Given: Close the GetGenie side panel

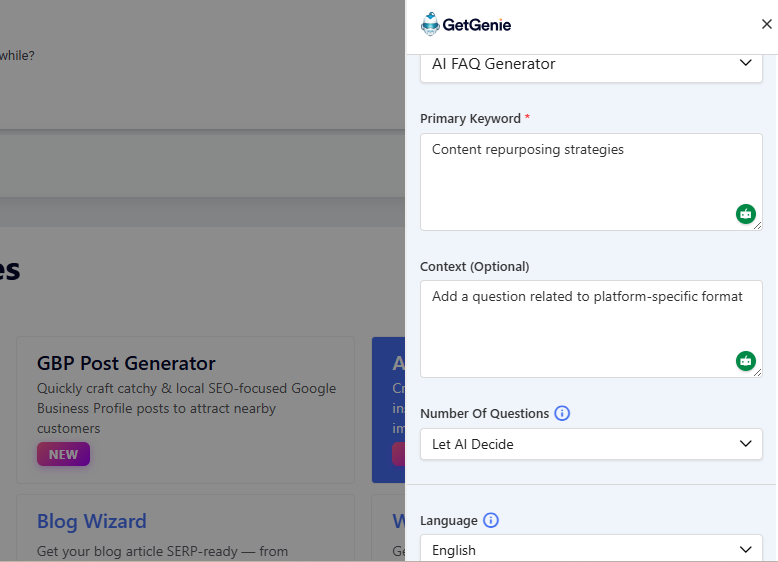Looking at the screenshot, I should [x=767, y=25].
